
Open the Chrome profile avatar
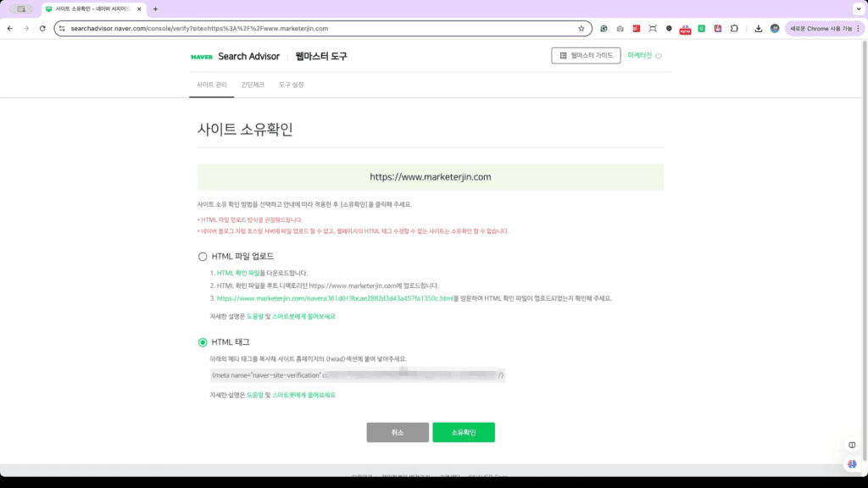(775, 28)
